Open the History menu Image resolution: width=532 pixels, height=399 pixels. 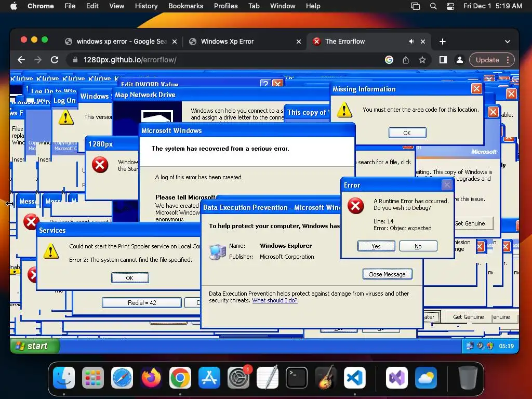point(146,6)
